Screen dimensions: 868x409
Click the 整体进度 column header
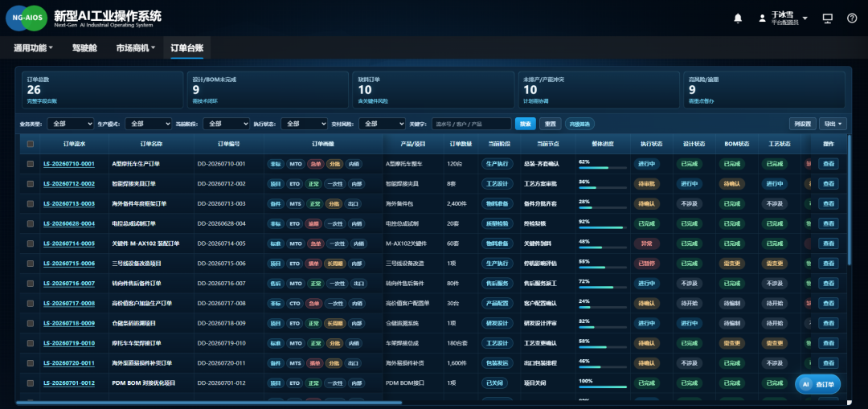click(x=603, y=144)
